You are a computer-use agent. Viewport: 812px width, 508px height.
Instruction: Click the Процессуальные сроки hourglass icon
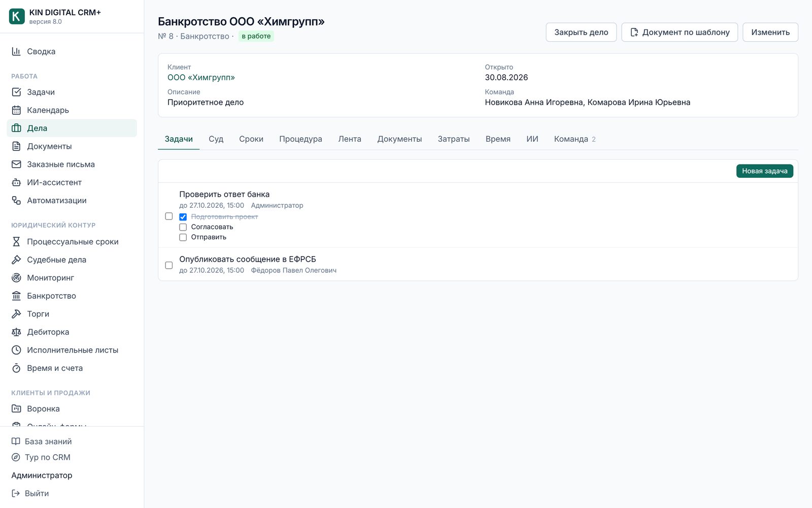pyautogui.click(x=16, y=242)
